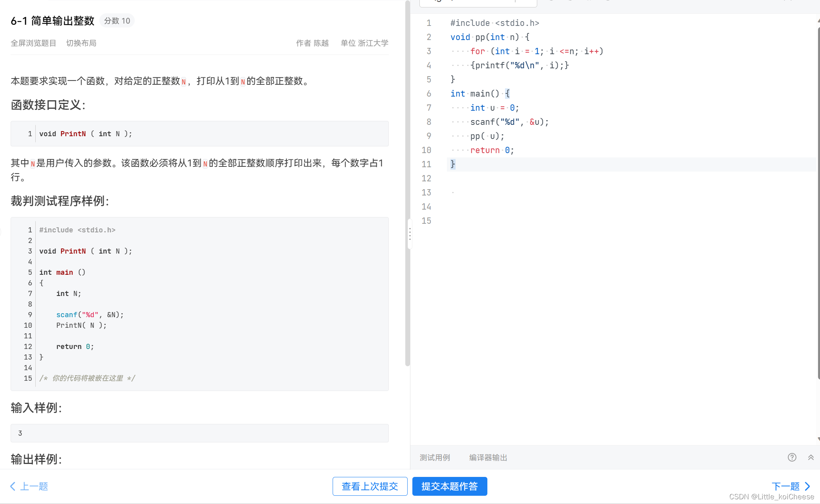Image resolution: width=820 pixels, height=504 pixels.
Task: Click the previous-problem left chevron icon
Action: tap(12, 486)
